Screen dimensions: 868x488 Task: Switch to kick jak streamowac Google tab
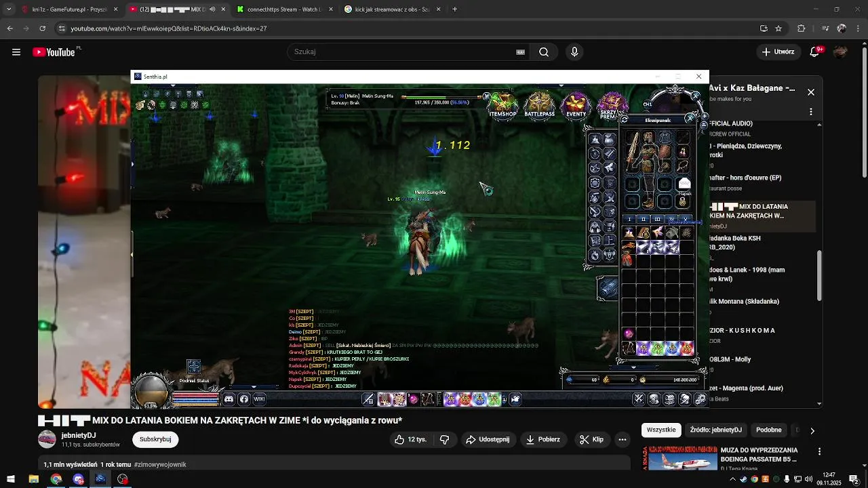point(392,9)
